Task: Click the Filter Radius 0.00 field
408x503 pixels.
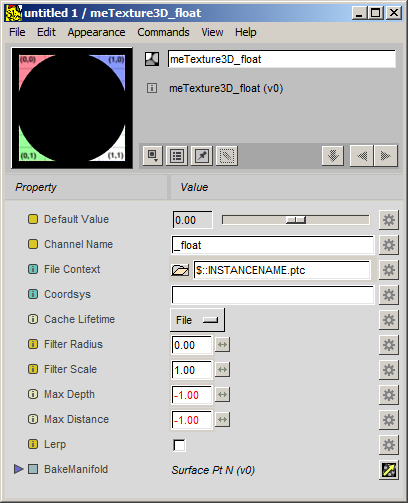Action: [192, 345]
